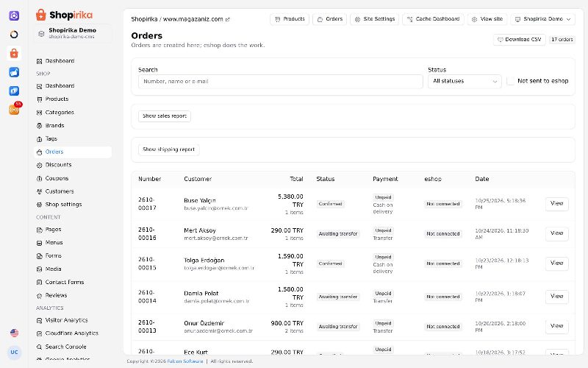View order 2610-00017 of Buse Yalçın
Image resolution: width=588 pixels, height=368 pixels.
pyautogui.click(x=557, y=204)
